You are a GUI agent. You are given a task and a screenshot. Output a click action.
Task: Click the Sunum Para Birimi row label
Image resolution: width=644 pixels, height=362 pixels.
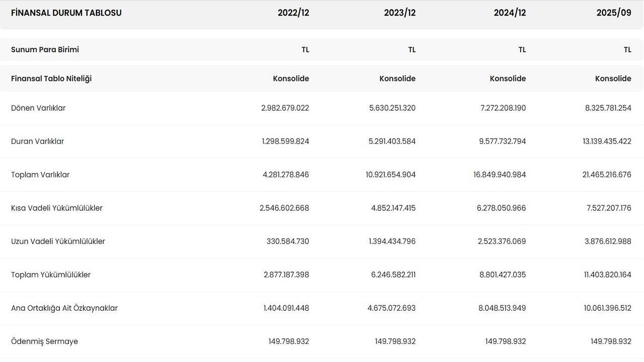pyautogui.click(x=45, y=50)
